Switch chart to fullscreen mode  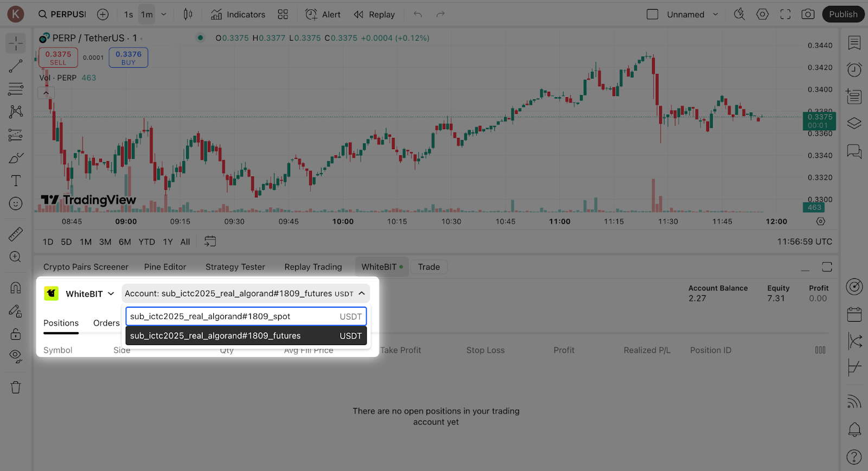786,15
